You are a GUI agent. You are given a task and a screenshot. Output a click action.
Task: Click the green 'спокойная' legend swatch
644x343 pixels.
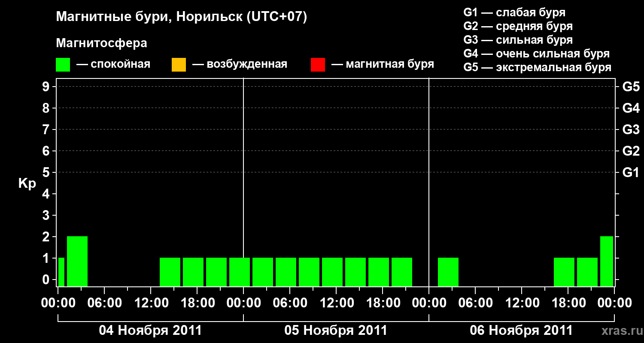pos(63,65)
